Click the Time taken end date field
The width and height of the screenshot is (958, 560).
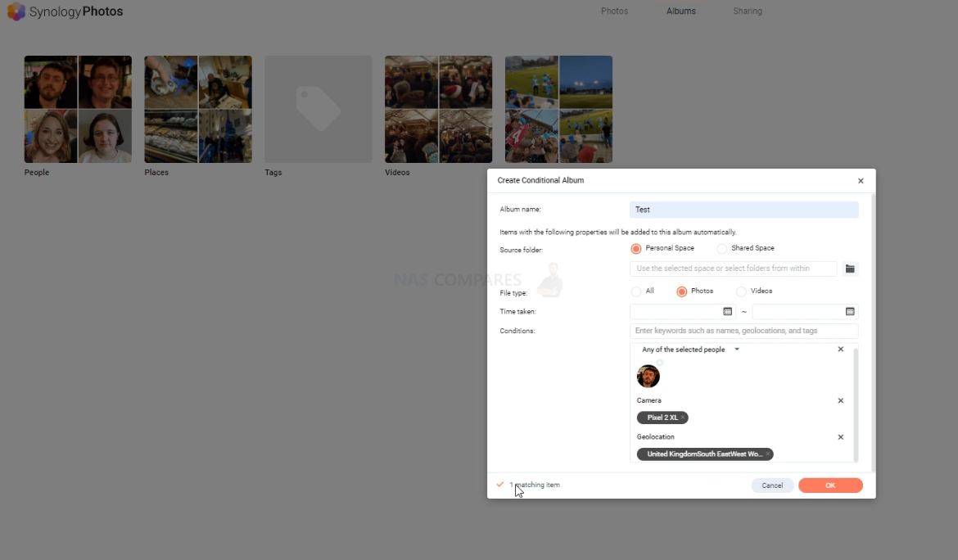pos(805,311)
